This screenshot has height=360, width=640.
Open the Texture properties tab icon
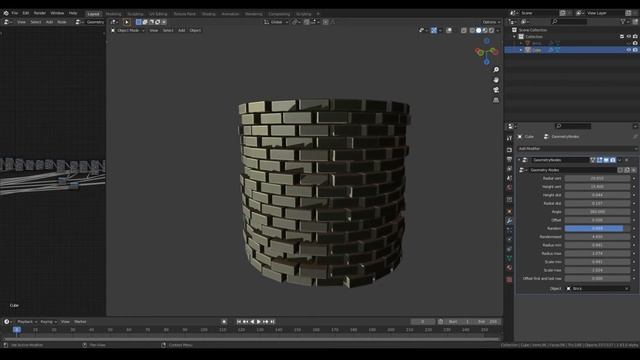point(509,280)
